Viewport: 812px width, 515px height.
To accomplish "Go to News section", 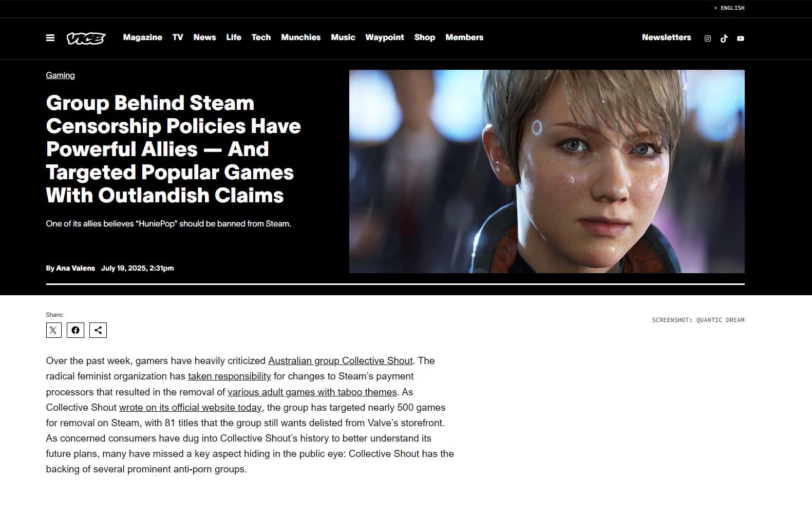I will tap(204, 37).
